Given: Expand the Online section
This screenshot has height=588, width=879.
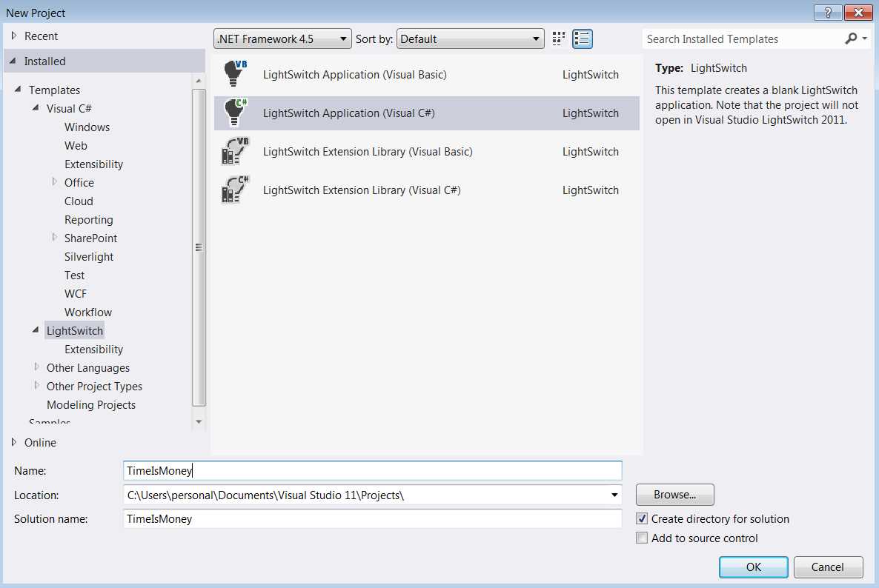Looking at the screenshot, I should (x=14, y=442).
